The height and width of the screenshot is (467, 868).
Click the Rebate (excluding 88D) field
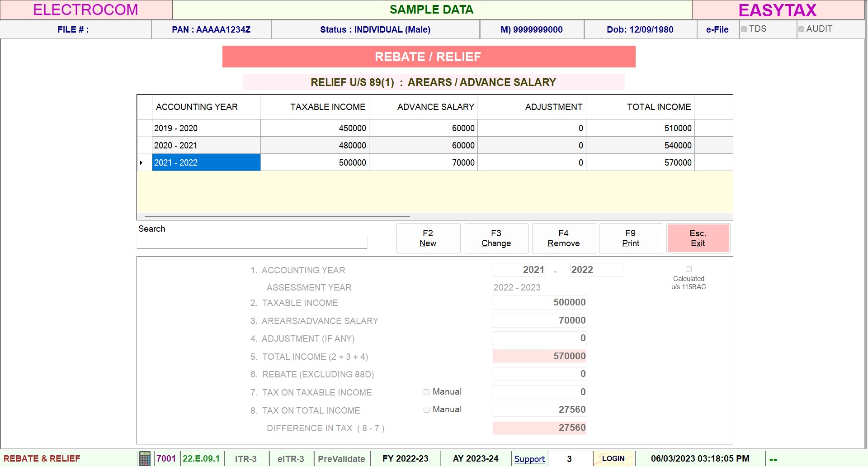tap(539, 374)
